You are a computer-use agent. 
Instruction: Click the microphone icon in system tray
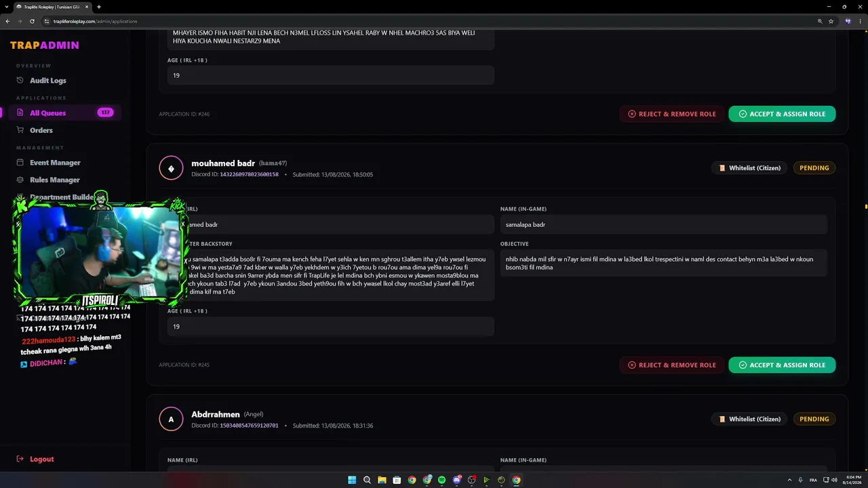coord(801,480)
